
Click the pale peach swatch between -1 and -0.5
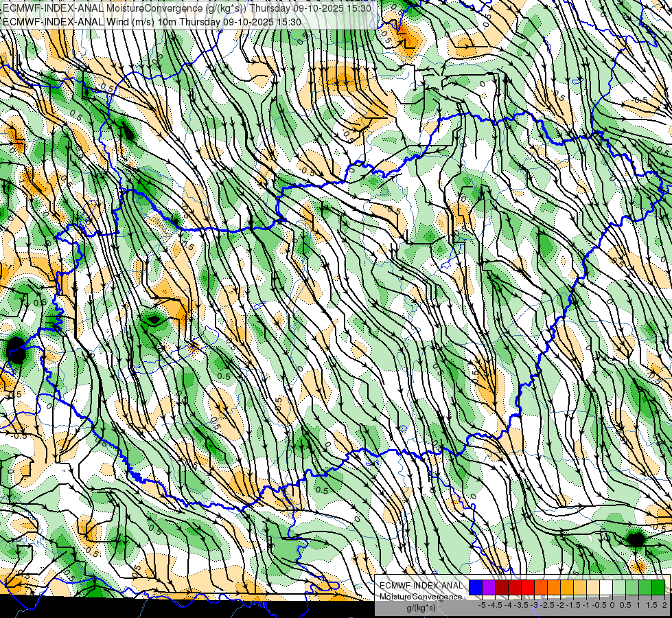coord(593,587)
